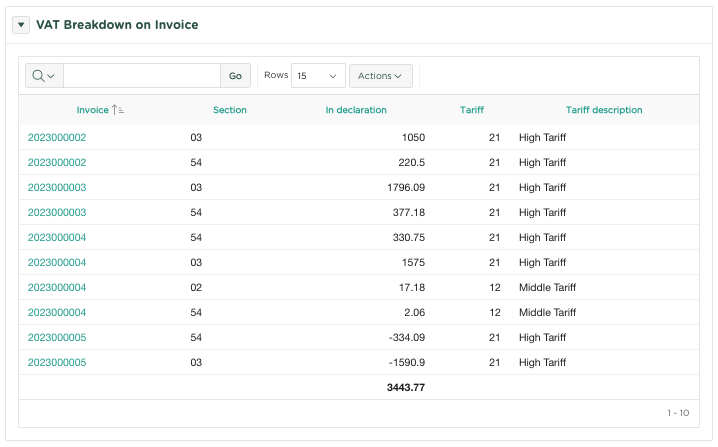Click the report search text field
Screen dimensions: 718x447
tap(141, 76)
